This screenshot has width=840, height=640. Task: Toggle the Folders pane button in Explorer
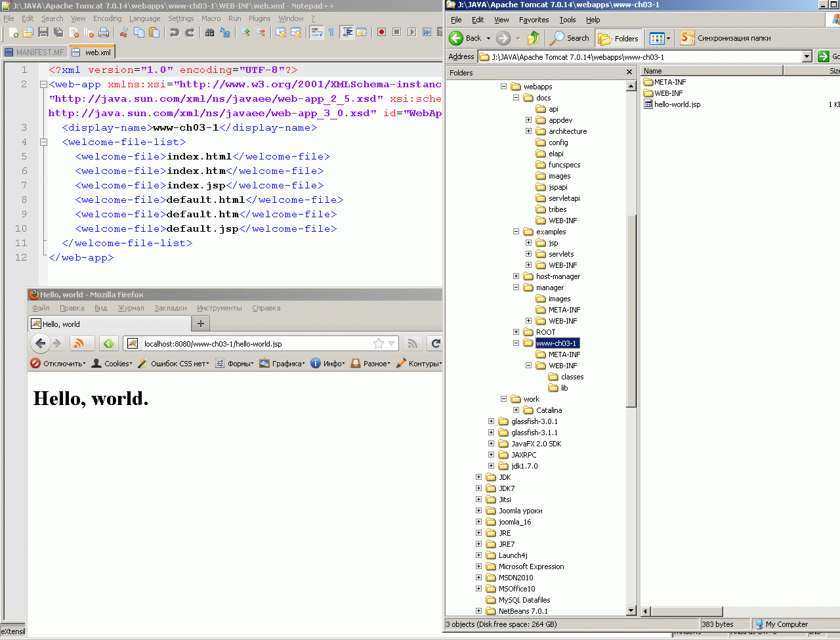coord(618,38)
